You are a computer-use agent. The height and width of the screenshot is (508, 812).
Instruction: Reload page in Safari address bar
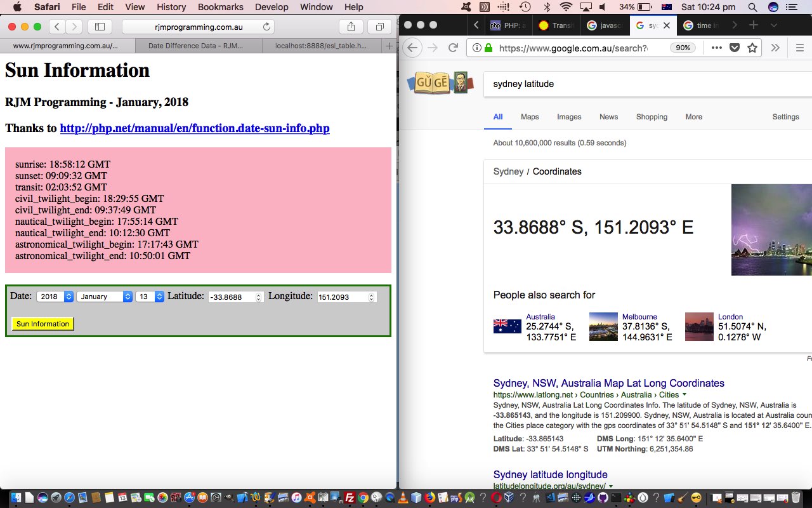tap(267, 27)
